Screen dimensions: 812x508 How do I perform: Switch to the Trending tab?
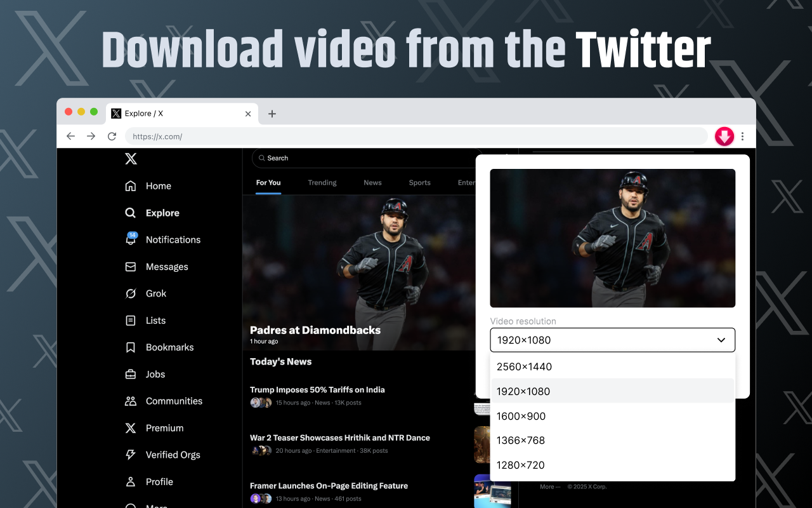322,182
